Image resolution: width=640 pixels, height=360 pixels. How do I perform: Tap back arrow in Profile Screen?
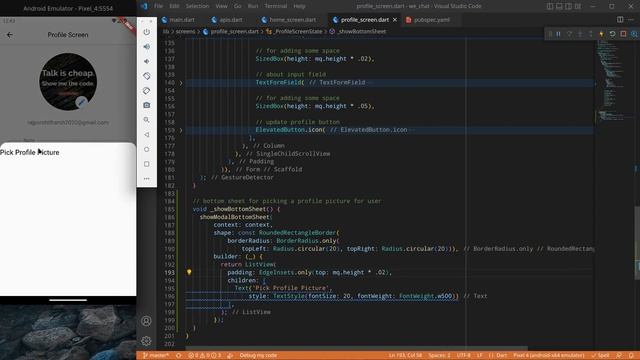[x=9, y=35]
